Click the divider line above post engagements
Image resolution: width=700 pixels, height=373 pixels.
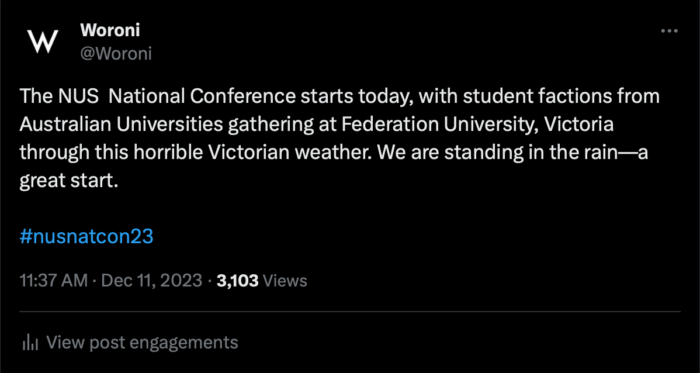pos(350,311)
